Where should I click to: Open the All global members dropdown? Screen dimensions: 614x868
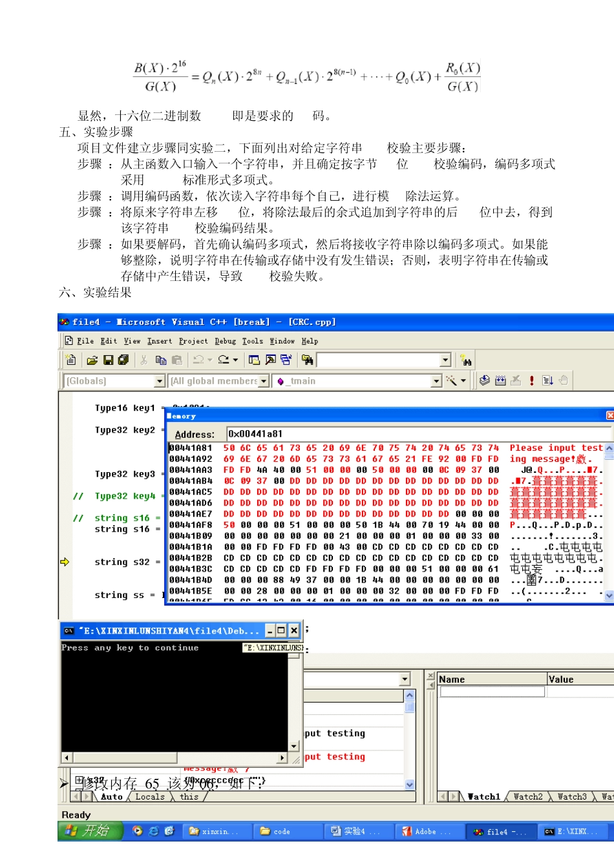[x=264, y=381]
